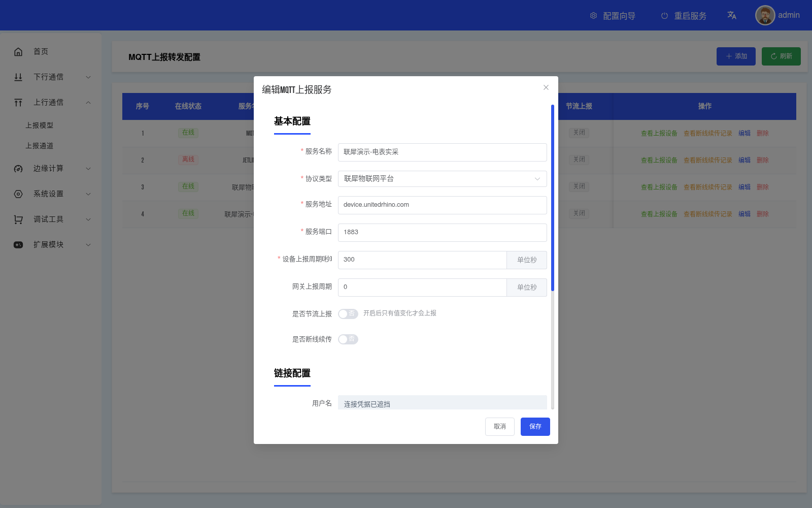Click the 系统设置 gear icon in sidebar
The width and height of the screenshot is (812, 508).
point(18,194)
